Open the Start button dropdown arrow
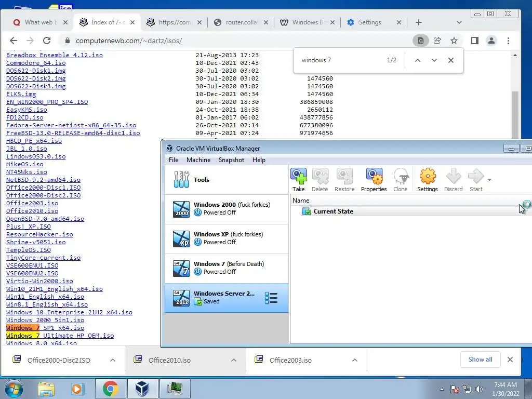The image size is (532, 399). tap(489, 179)
